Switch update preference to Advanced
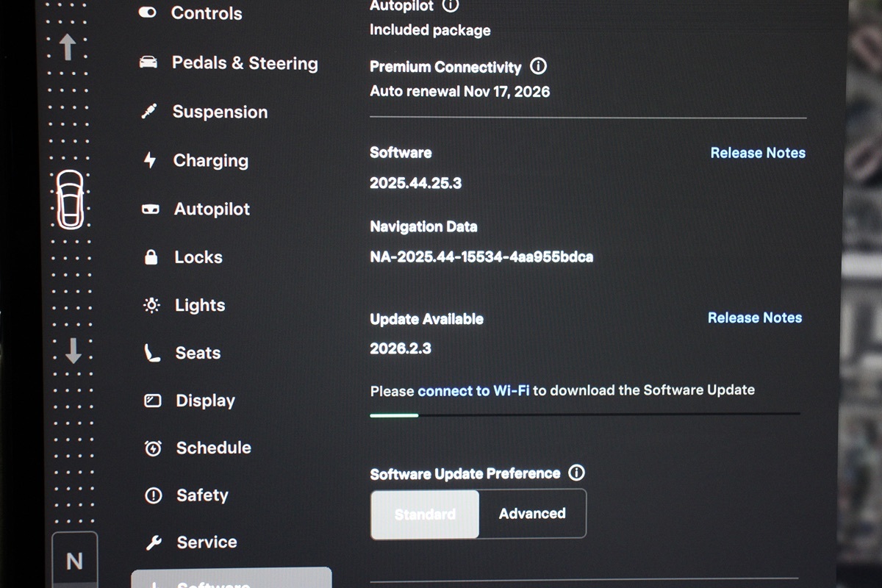Image resolution: width=882 pixels, height=588 pixels. click(x=532, y=514)
